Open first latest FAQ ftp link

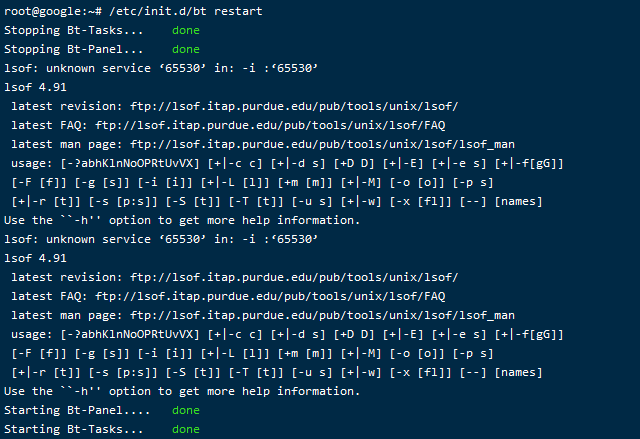(270, 125)
